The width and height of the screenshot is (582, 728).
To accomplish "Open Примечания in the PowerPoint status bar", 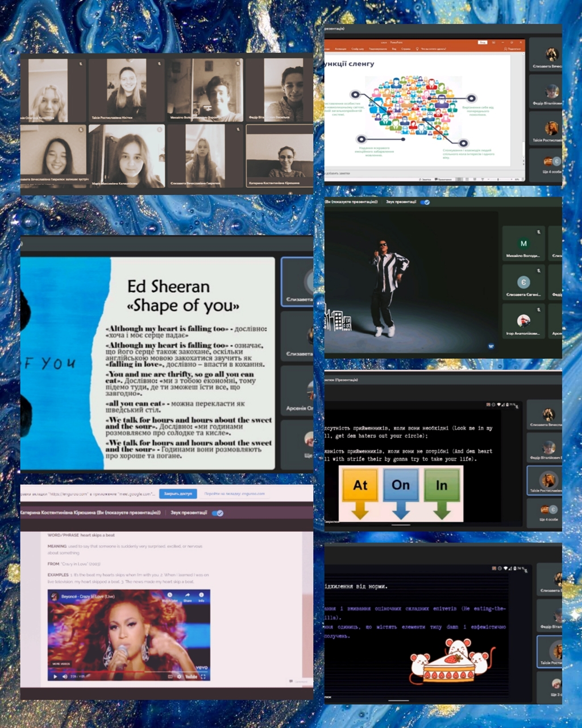I will pos(444,179).
